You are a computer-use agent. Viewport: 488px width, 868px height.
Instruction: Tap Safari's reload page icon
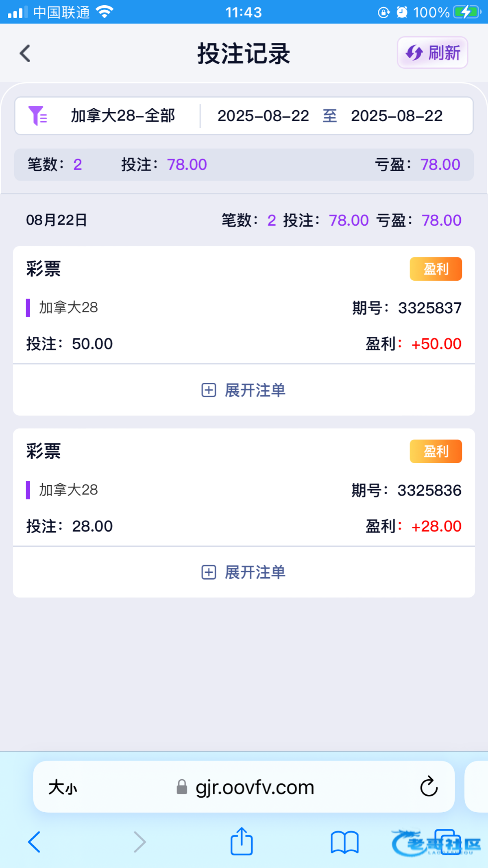click(x=429, y=787)
